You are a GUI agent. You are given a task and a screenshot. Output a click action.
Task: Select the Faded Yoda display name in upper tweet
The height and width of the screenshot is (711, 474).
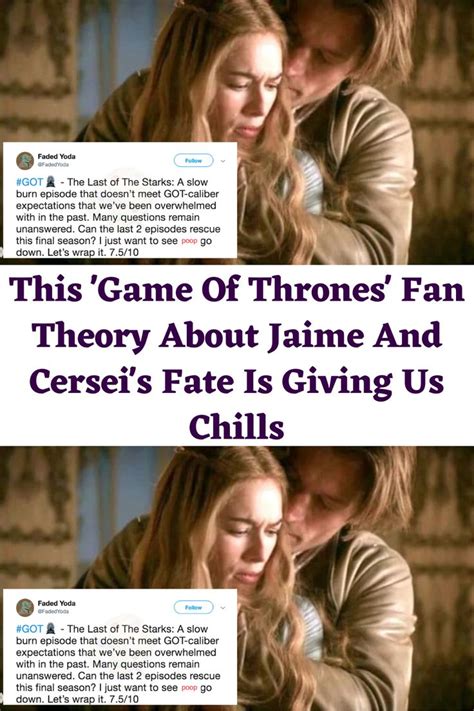57,156
